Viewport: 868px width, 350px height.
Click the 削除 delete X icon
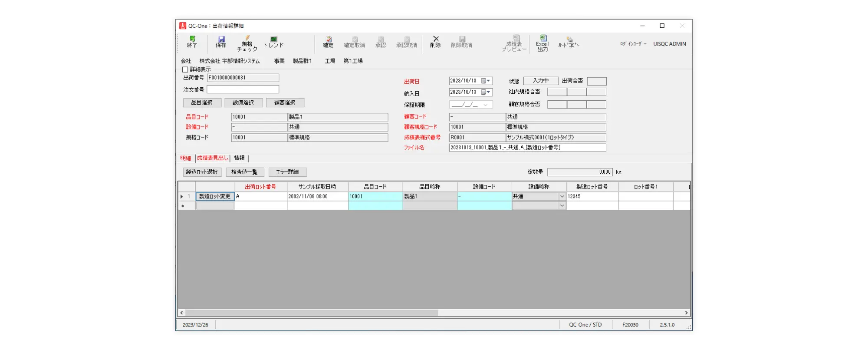point(436,42)
